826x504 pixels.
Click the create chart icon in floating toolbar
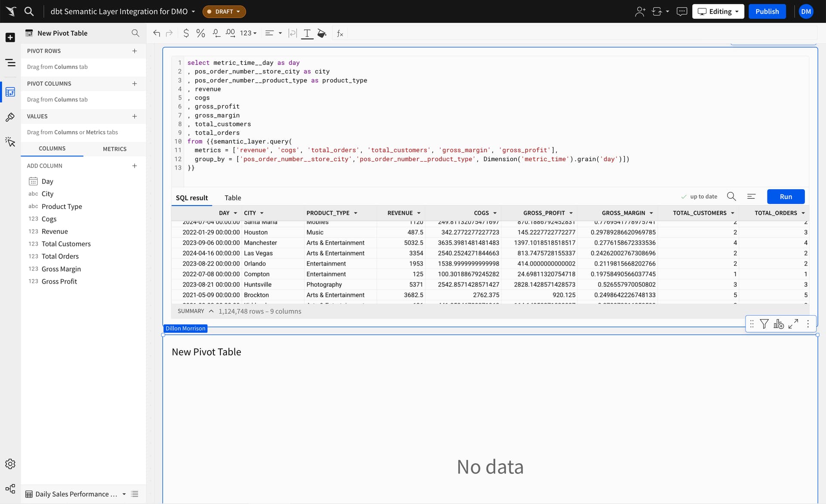[779, 324]
